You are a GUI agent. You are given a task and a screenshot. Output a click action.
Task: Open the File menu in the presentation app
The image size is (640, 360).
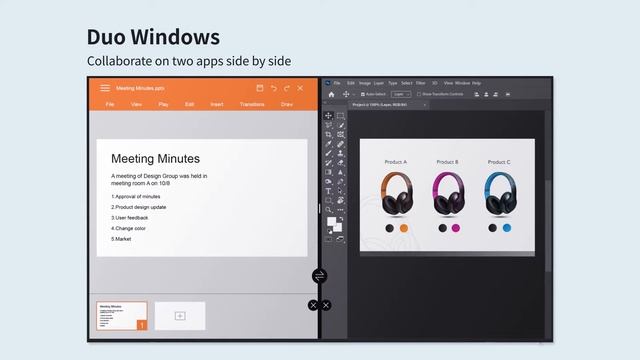tap(110, 104)
